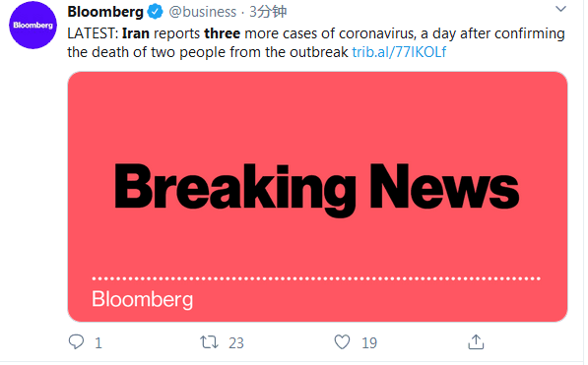Click the reply speech bubble icon
Screen dimensions: 588x365
tap(77, 341)
